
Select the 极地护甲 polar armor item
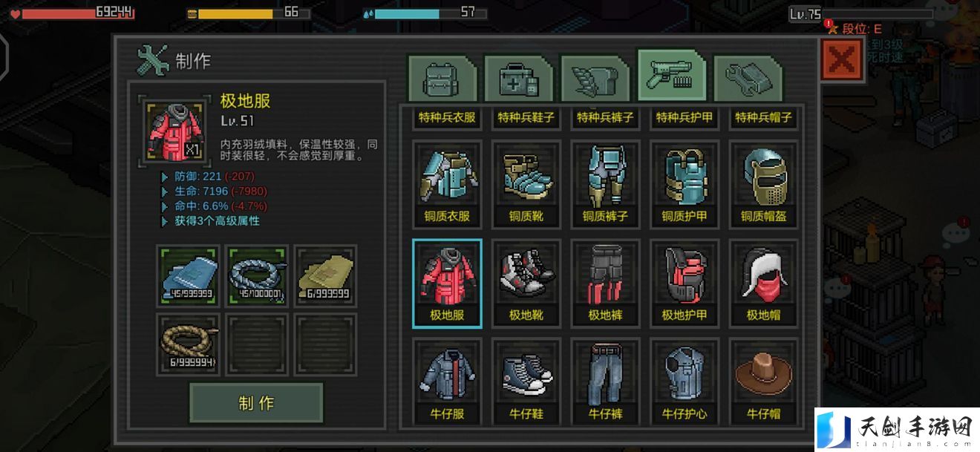(685, 283)
